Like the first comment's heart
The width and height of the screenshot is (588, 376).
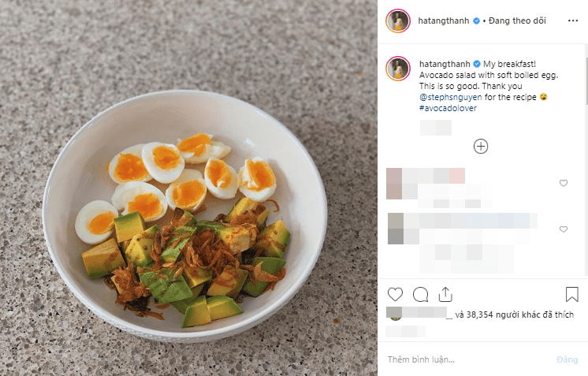point(564,183)
